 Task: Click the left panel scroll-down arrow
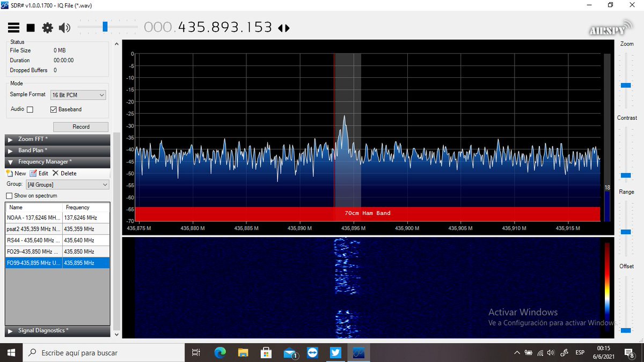point(116,334)
